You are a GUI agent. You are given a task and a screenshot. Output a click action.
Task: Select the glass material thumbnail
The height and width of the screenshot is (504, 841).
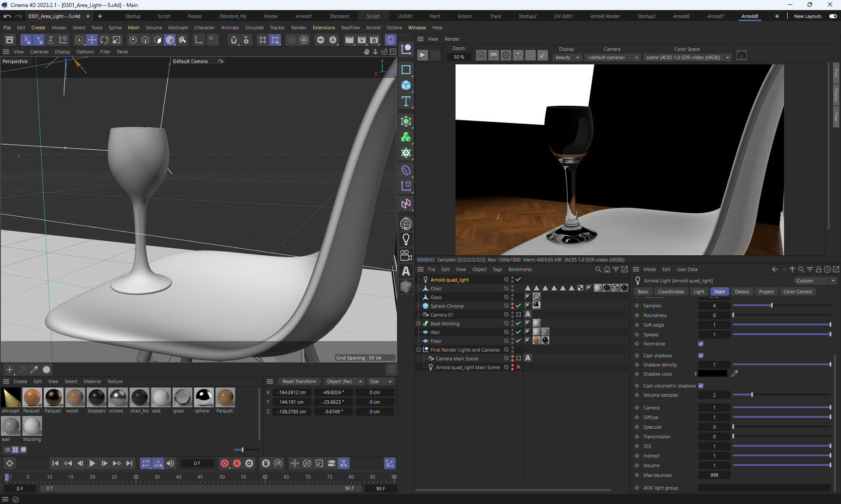tap(182, 398)
